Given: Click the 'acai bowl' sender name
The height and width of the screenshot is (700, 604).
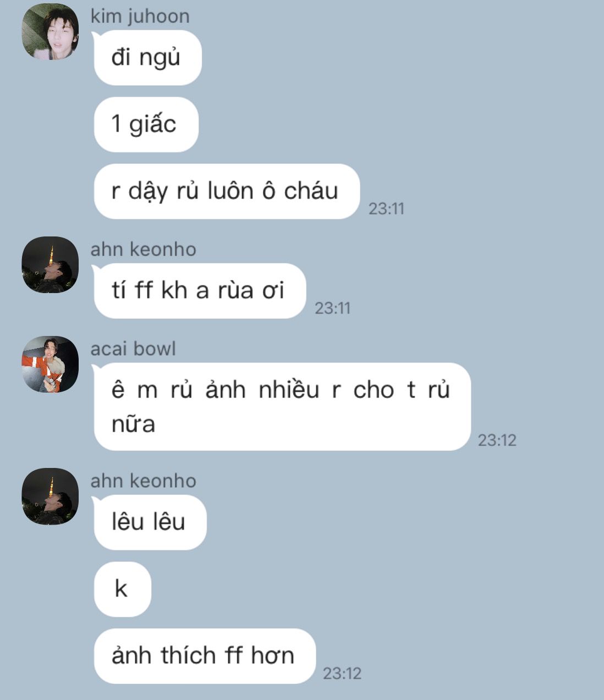Looking at the screenshot, I should pyautogui.click(x=133, y=349).
